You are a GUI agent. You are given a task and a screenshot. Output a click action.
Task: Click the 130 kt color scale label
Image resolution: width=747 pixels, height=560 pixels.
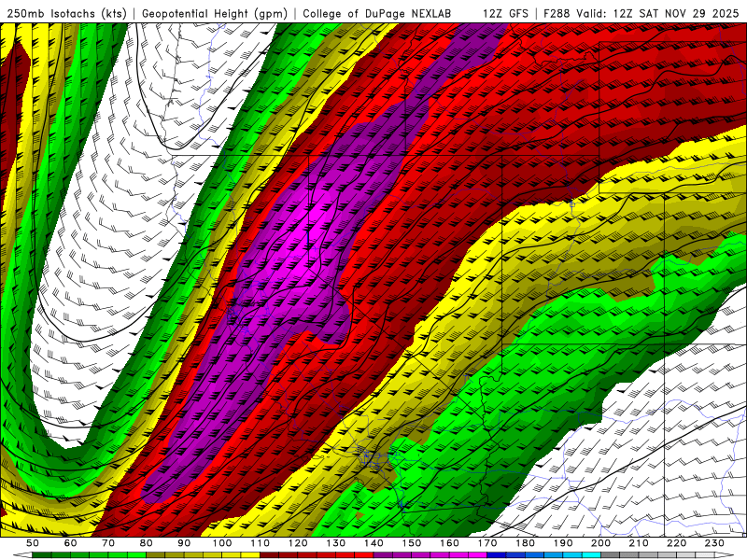[336, 543]
